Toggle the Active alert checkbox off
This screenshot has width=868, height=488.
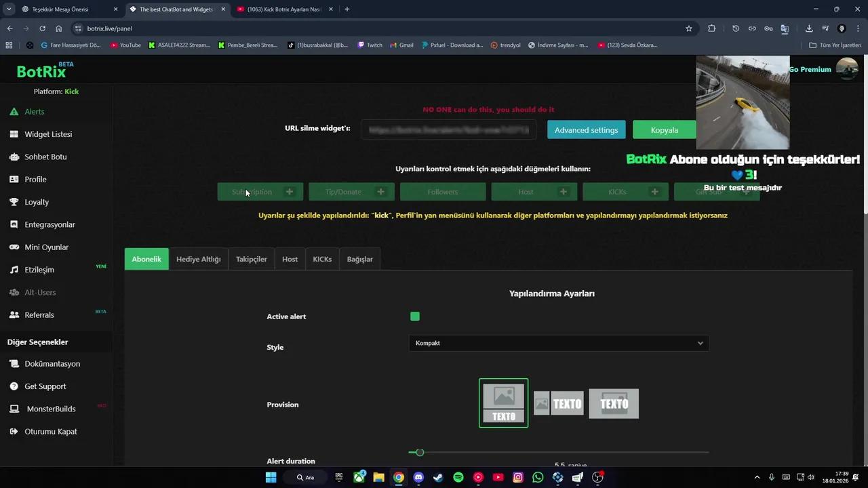coord(414,316)
